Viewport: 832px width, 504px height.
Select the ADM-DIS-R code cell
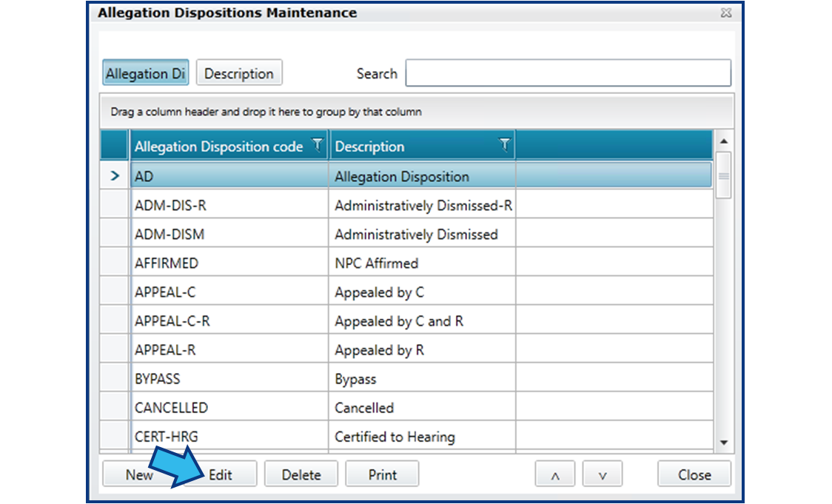click(229, 205)
